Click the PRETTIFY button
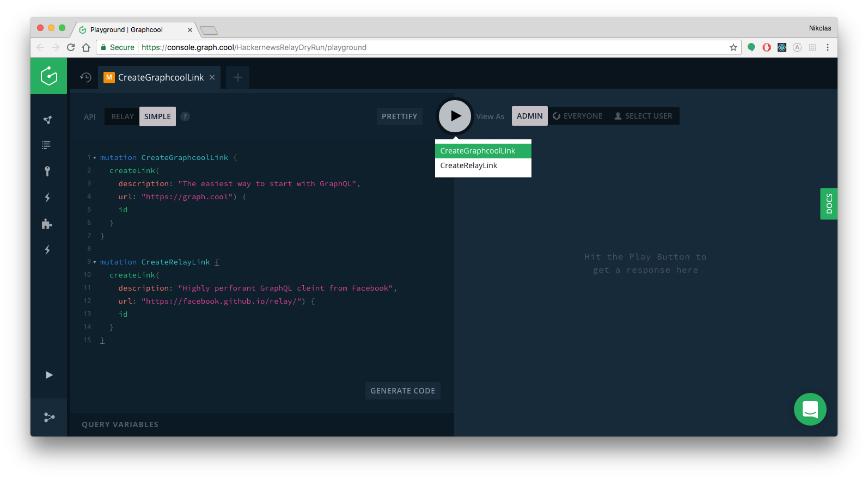The width and height of the screenshot is (868, 480). [400, 116]
